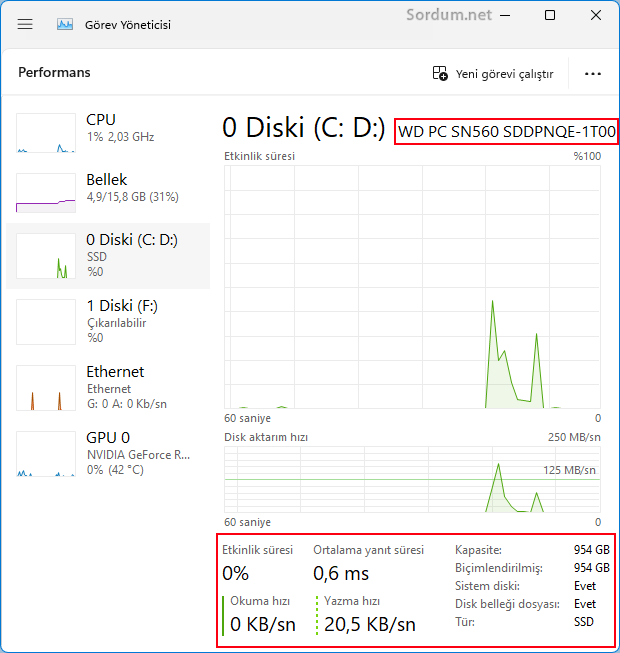
Task: Click the Okuma hızı 0 KB/sn value
Action: point(263,624)
